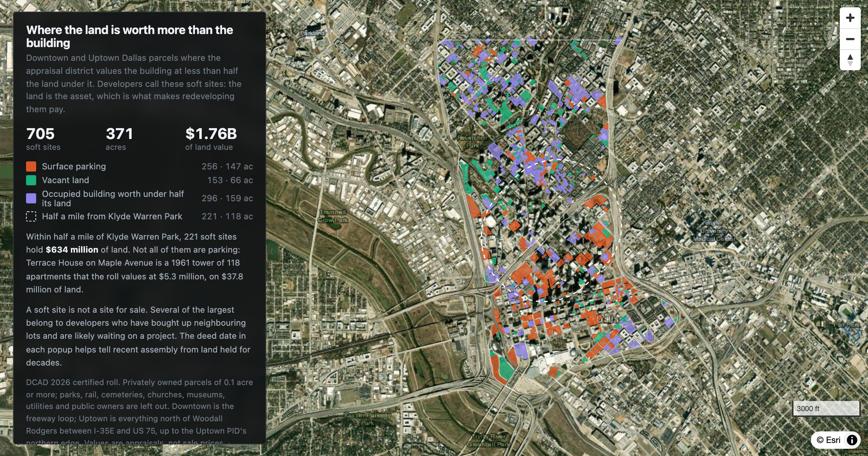The height and width of the screenshot is (456, 868).
Task: Click the 'Parkland' map label
Action: [312, 33]
